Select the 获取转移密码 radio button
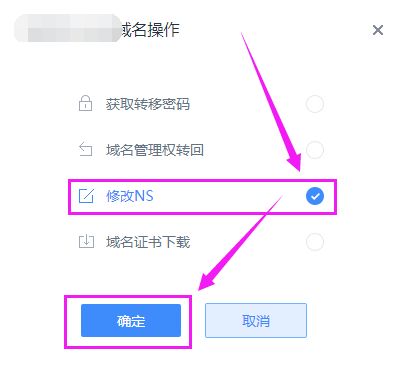 click(x=315, y=104)
